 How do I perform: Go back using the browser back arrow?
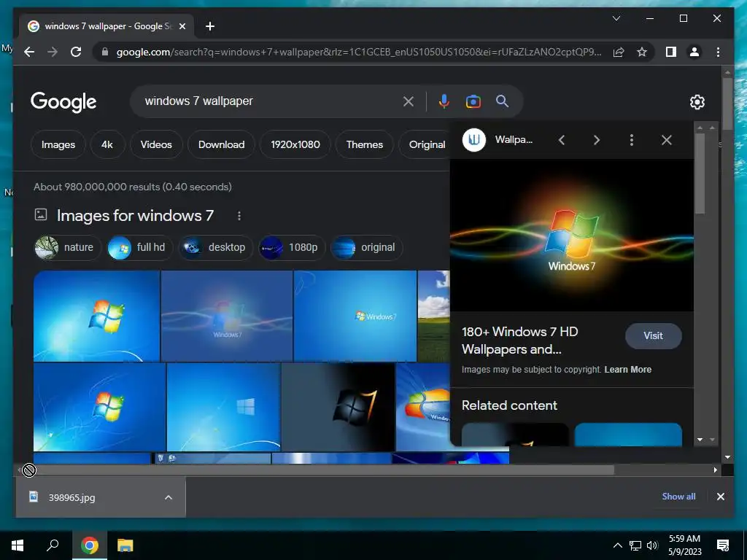[x=29, y=52]
